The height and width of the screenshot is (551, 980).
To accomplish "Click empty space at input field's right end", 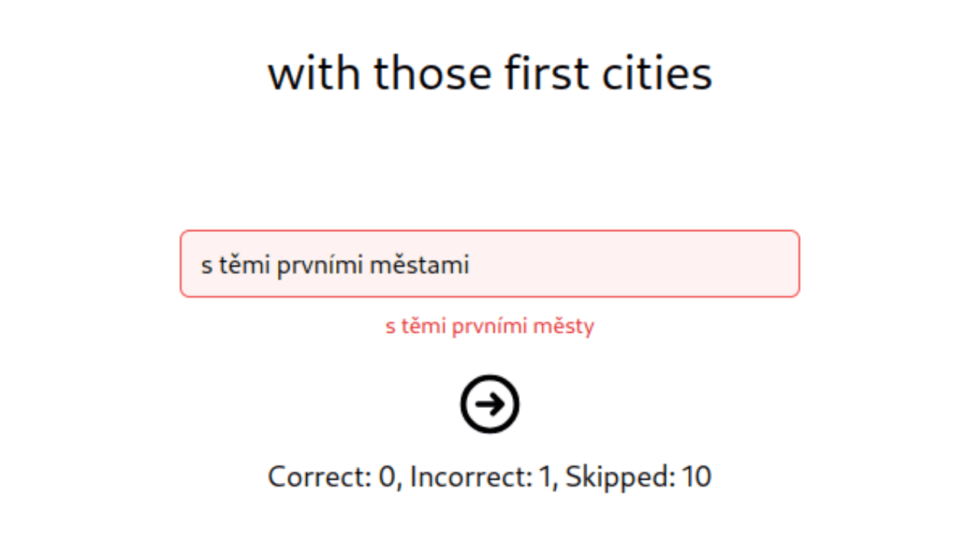I will pos(727,264).
